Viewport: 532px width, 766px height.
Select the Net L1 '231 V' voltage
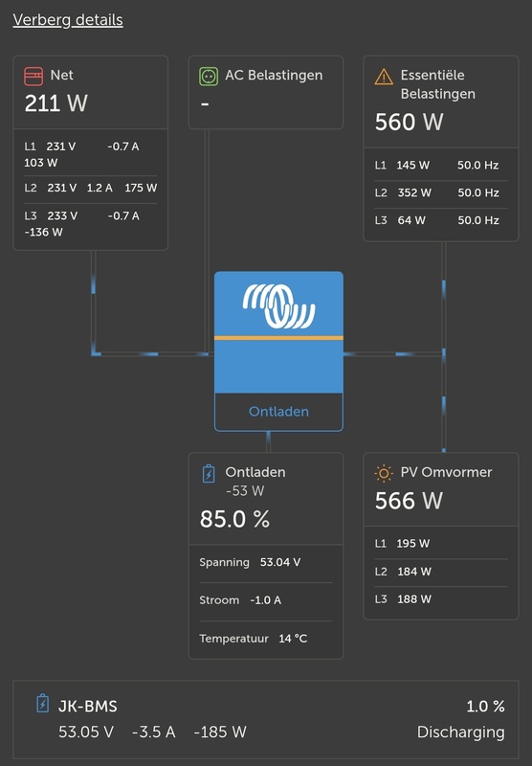(x=61, y=146)
